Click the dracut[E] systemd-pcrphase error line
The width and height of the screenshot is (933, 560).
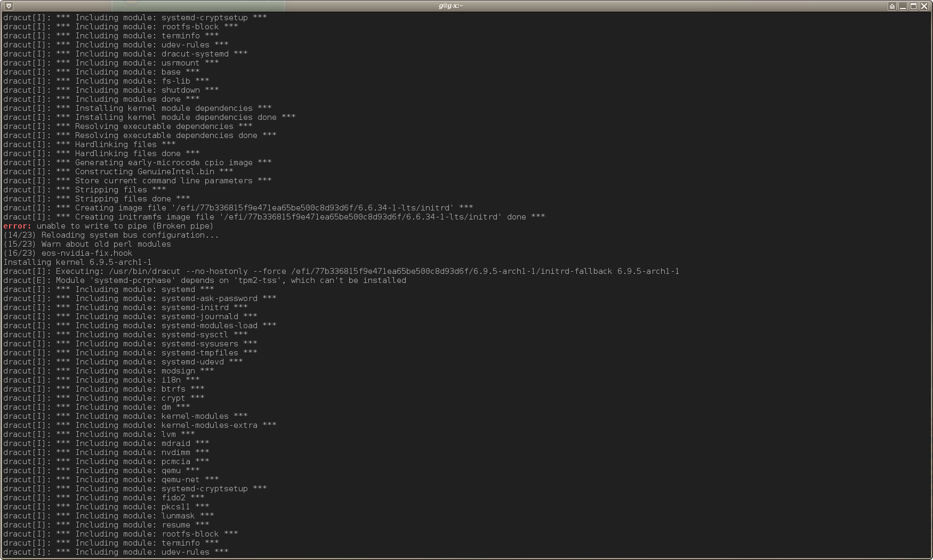click(x=205, y=280)
